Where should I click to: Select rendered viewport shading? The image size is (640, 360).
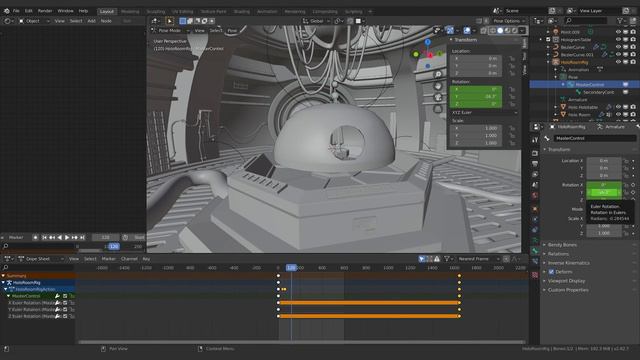tap(515, 31)
